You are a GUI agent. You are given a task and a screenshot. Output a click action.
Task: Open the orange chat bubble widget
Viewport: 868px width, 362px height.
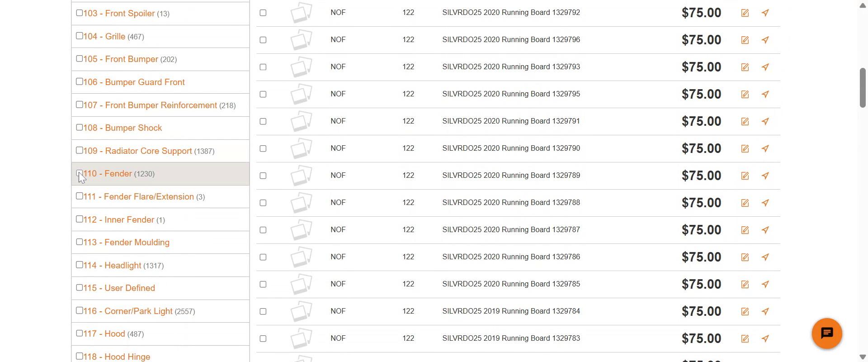[826, 333]
